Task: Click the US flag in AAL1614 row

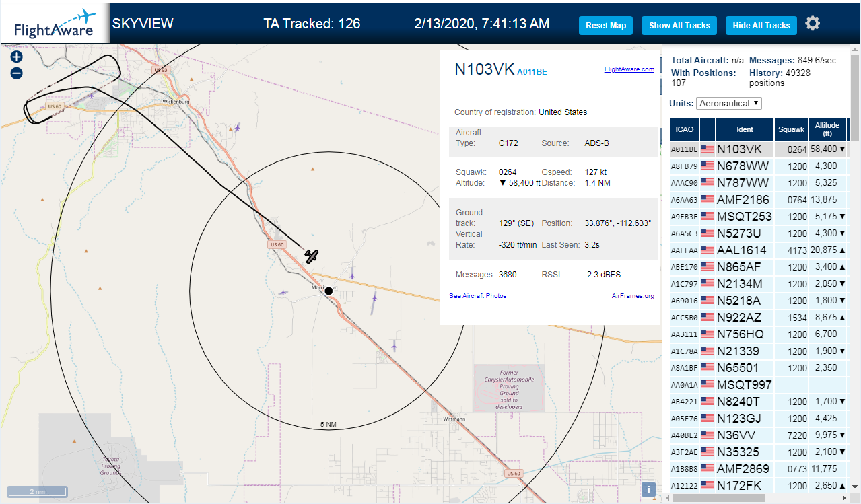Action: pyautogui.click(x=708, y=250)
